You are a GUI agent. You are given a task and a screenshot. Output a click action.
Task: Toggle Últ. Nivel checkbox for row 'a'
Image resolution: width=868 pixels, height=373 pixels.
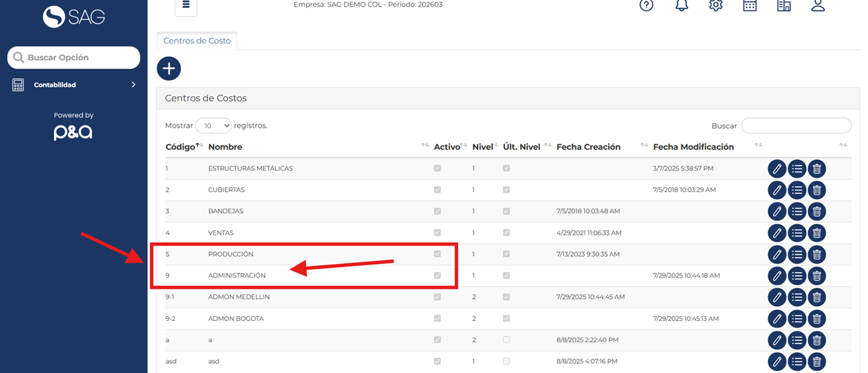pos(506,340)
